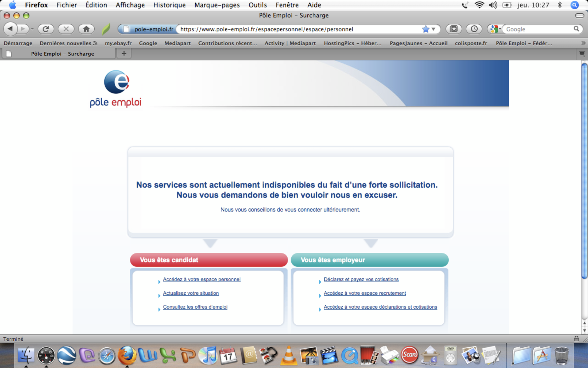Click espace déclarations et cotisations link
Viewport: 588px width, 368px height.
380,307
